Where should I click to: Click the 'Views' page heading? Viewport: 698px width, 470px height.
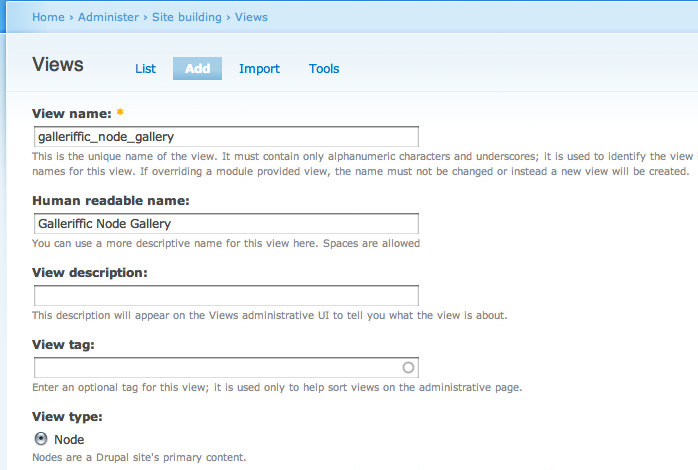pyautogui.click(x=58, y=65)
